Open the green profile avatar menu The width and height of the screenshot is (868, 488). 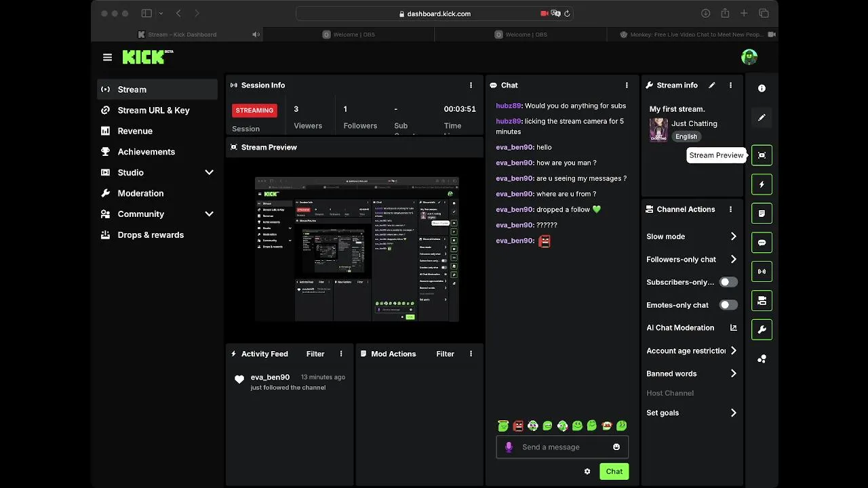[749, 57]
